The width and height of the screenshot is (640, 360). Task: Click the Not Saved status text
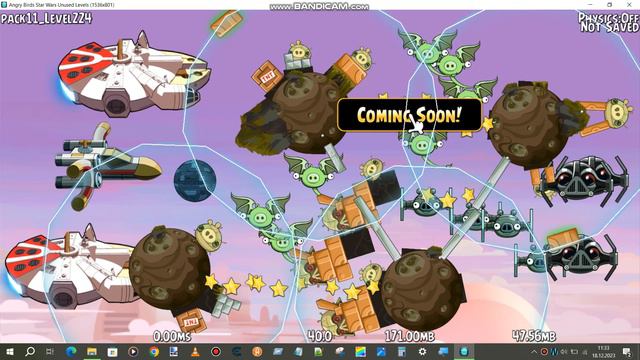pyautogui.click(x=609, y=27)
